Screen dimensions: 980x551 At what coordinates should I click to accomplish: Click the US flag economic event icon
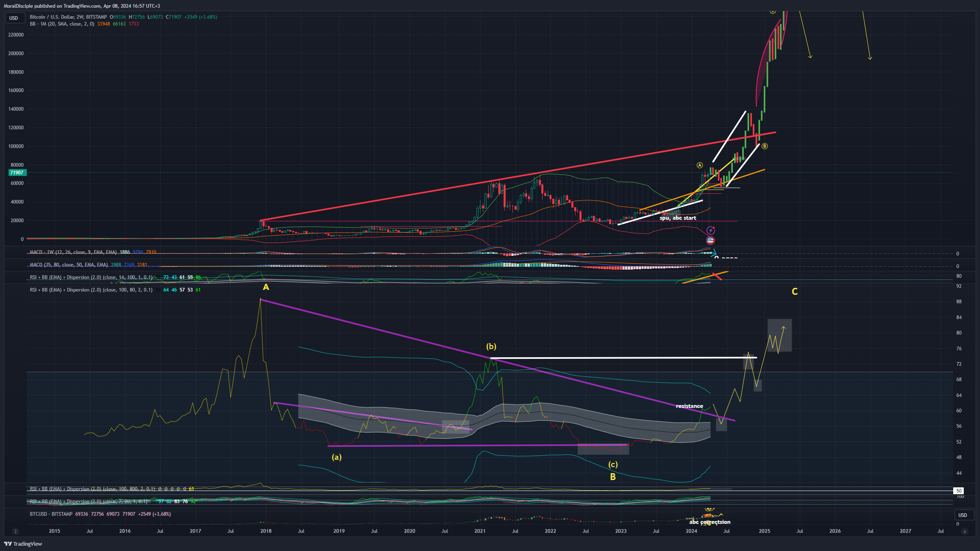710,240
